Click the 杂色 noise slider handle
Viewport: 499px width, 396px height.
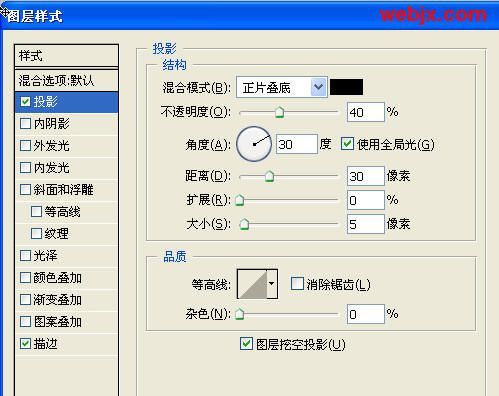pos(240,314)
